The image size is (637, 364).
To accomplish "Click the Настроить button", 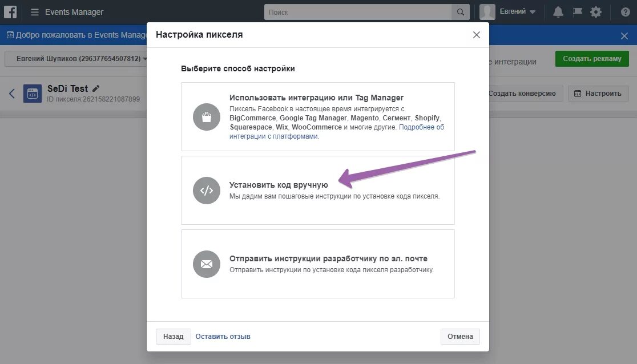I will (x=598, y=94).
